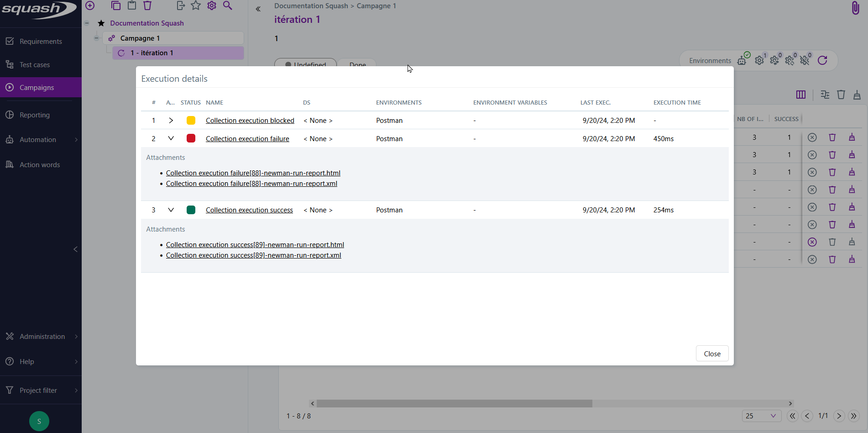
Task: Toggle the filter panel above the executions table
Action: point(825,95)
